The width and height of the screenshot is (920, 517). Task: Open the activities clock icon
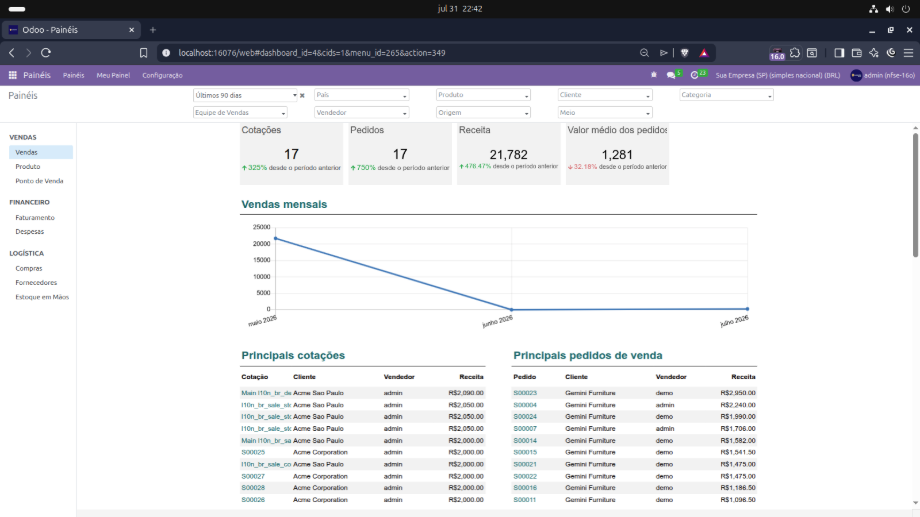pos(695,75)
